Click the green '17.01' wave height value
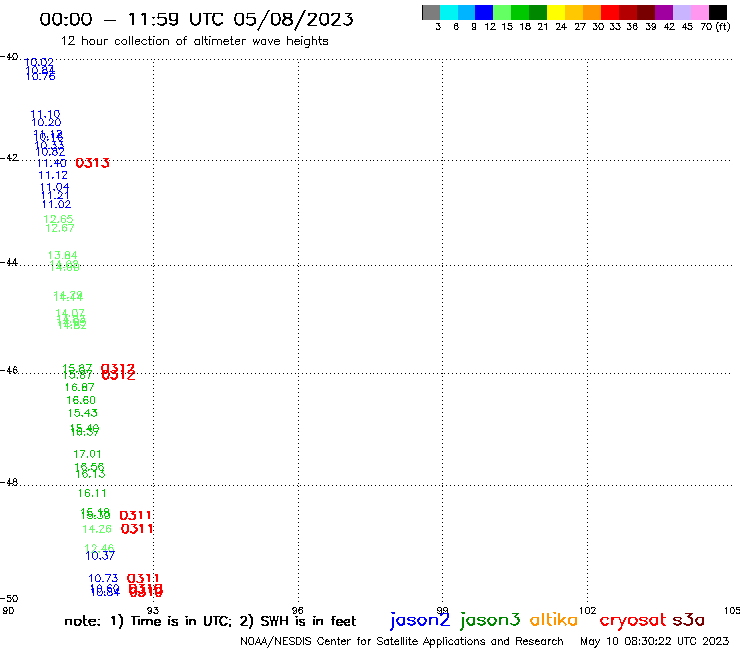Image resolution: width=740 pixels, height=650 pixels. (x=87, y=454)
